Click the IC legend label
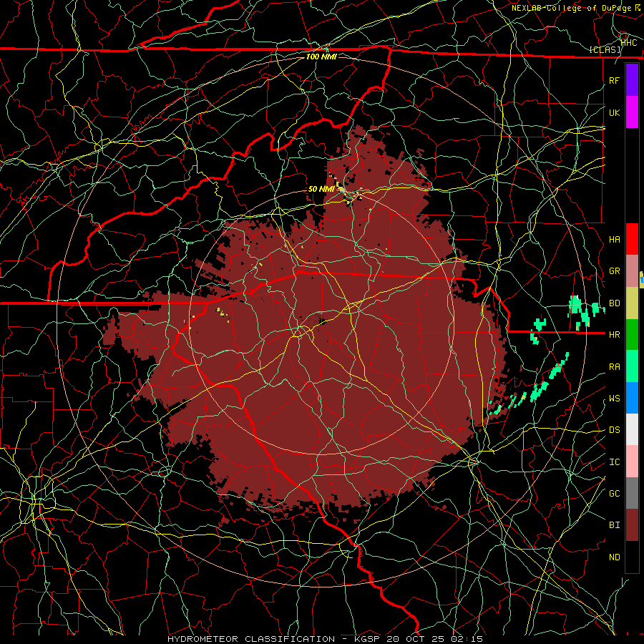 (615, 462)
